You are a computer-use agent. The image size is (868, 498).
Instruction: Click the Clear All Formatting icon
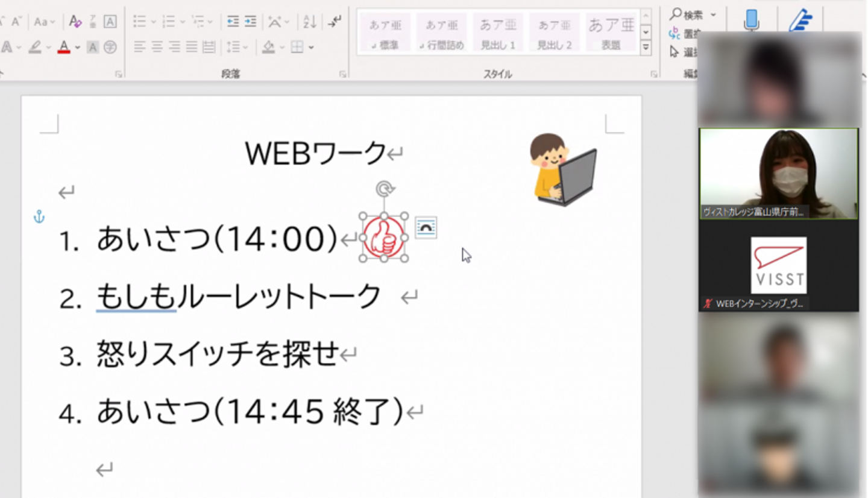click(x=75, y=22)
